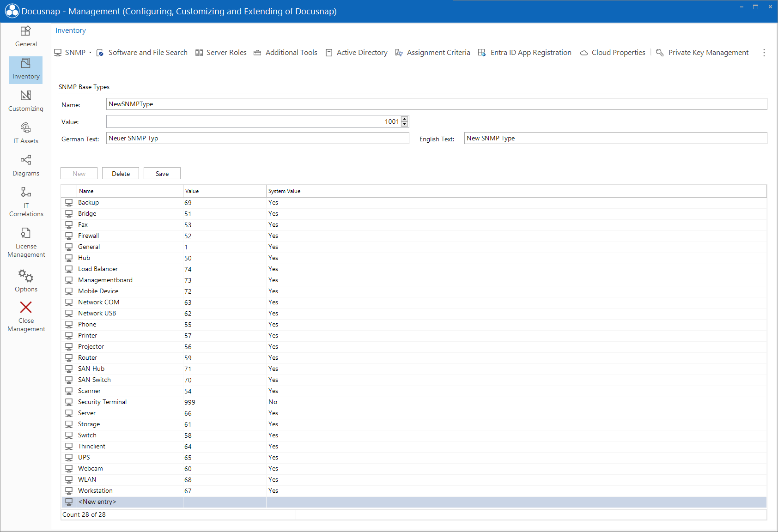Open Entra ID App Registration

pyautogui.click(x=525, y=53)
